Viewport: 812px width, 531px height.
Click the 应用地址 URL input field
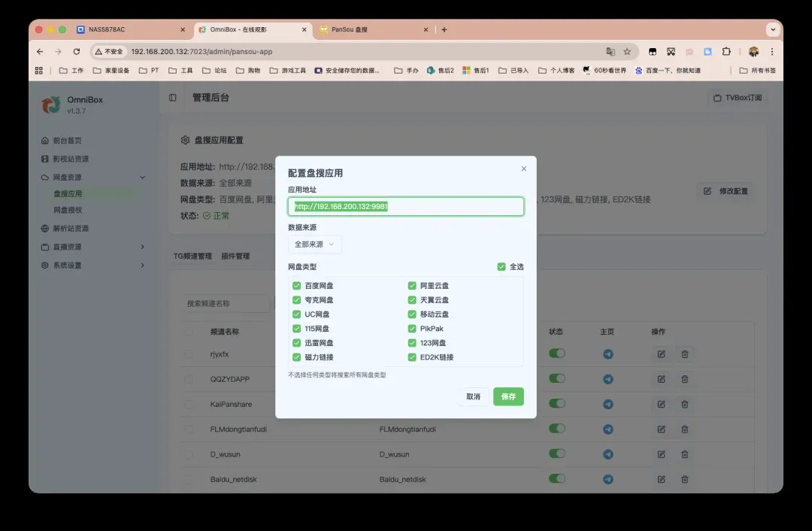pos(406,206)
